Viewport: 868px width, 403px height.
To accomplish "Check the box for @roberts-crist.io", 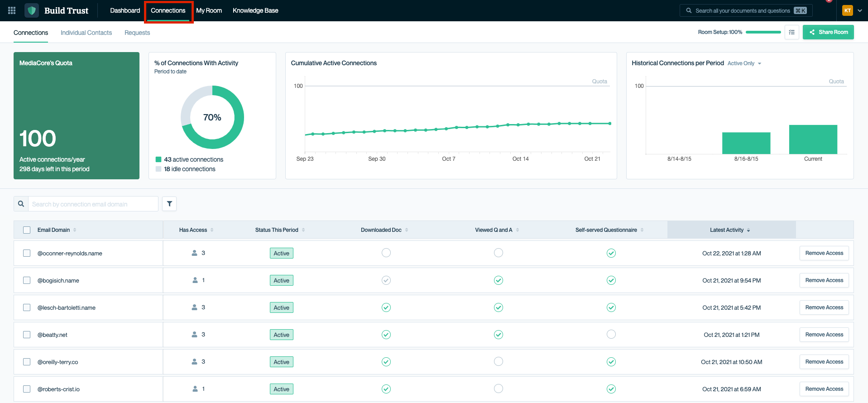I will (27, 389).
